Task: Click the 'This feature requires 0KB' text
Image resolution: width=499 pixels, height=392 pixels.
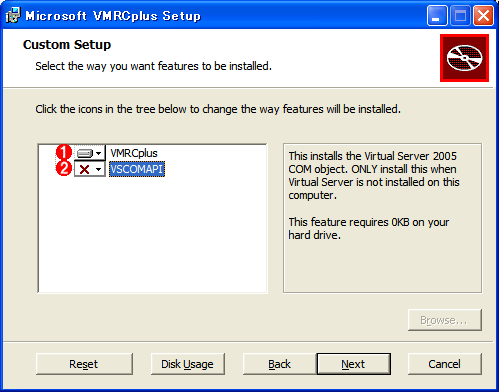Action: click(368, 229)
